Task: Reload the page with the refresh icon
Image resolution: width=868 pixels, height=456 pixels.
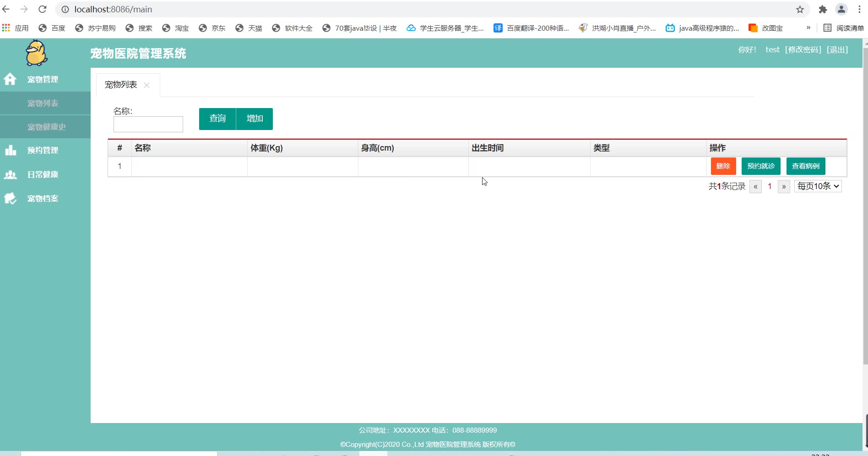Action: (x=43, y=9)
